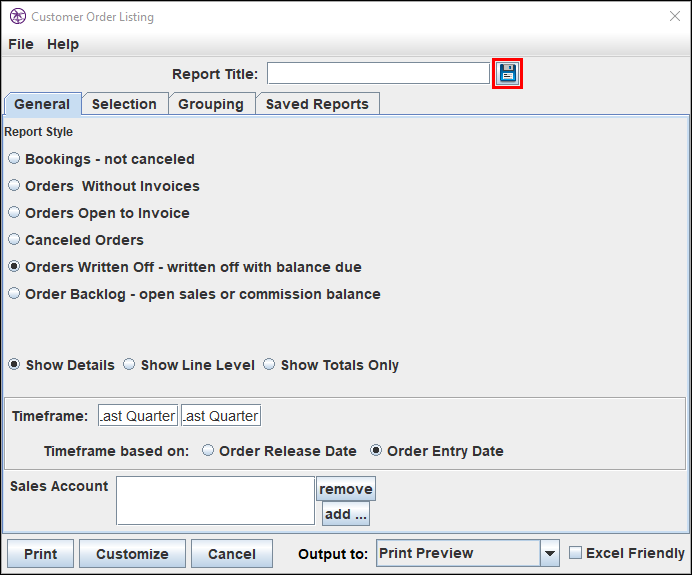The height and width of the screenshot is (575, 692).
Task: Open the Output to dropdown arrow
Action: tap(549, 553)
